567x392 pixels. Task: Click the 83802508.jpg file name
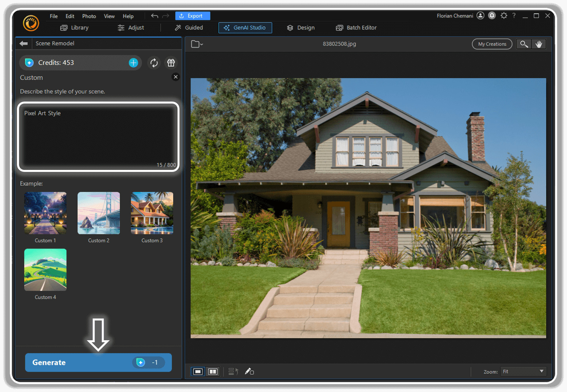pos(339,44)
